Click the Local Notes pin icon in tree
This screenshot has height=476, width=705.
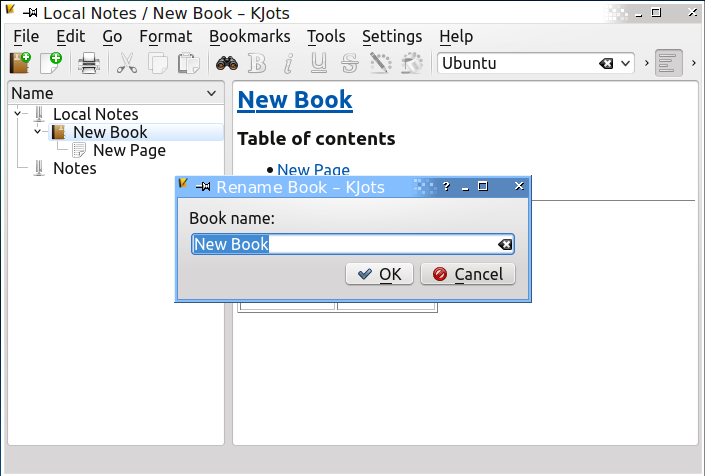pyautogui.click(x=39, y=114)
